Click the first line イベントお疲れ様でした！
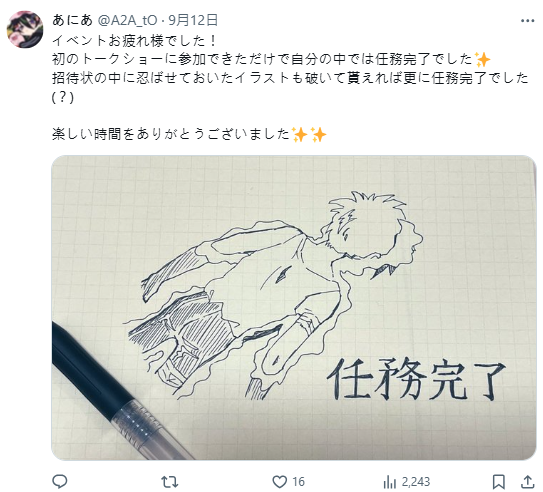Viewport: 543px width, 492px height. tap(135, 41)
